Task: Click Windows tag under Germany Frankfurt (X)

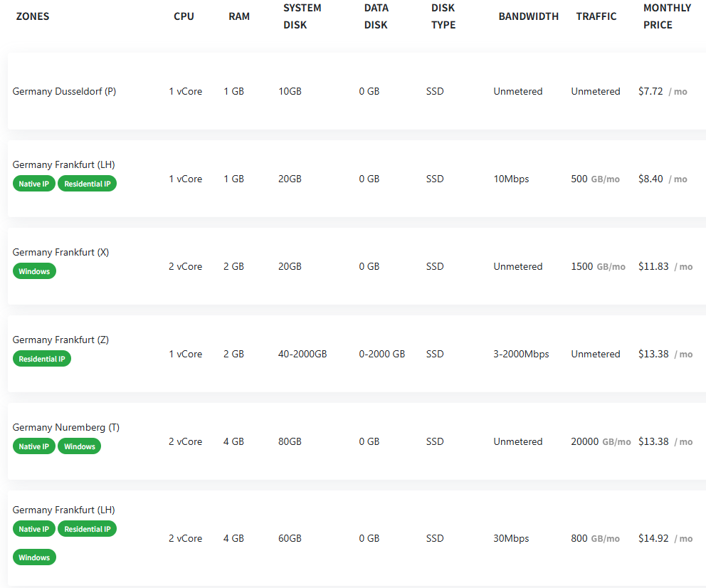Action: click(x=34, y=271)
